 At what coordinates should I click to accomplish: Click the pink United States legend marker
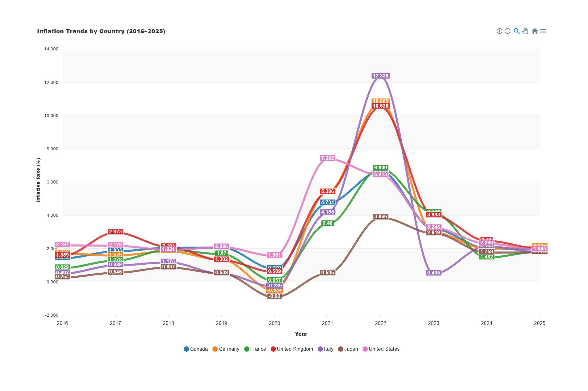[x=365, y=349]
